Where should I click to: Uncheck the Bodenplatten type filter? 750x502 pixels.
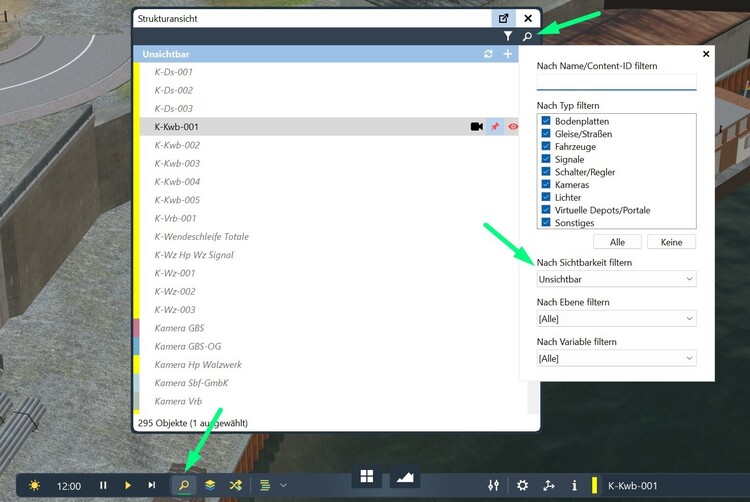coord(546,121)
